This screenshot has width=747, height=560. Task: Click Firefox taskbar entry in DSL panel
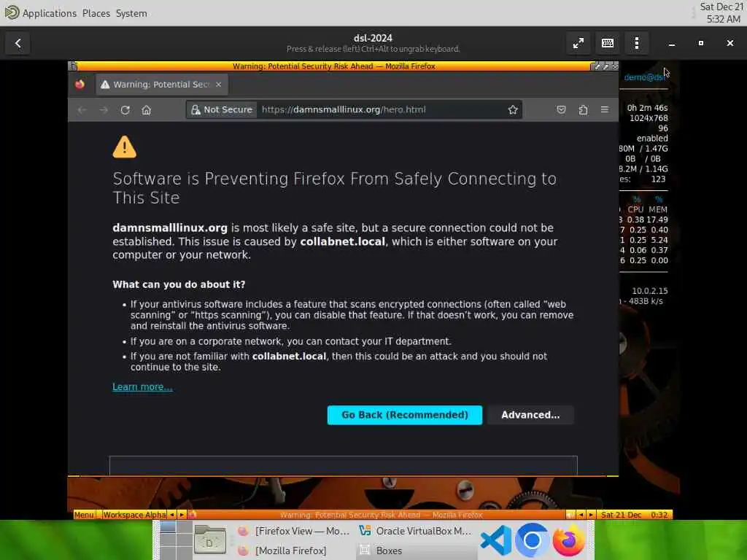pyautogui.click(x=381, y=515)
